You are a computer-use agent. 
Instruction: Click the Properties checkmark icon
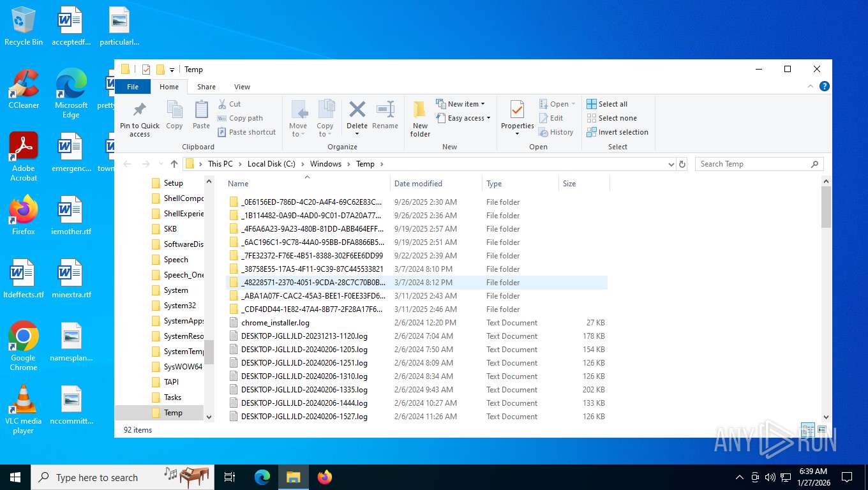[517, 109]
